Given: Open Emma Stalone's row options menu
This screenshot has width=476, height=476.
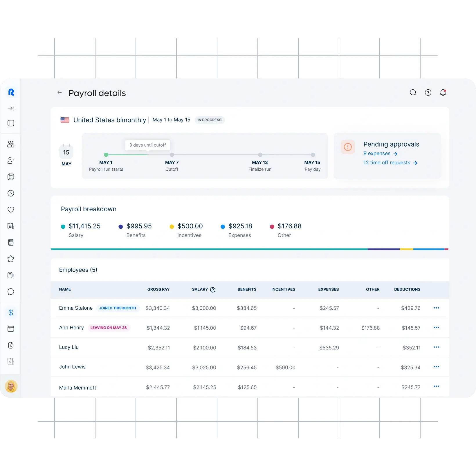Looking at the screenshot, I should 436,308.
